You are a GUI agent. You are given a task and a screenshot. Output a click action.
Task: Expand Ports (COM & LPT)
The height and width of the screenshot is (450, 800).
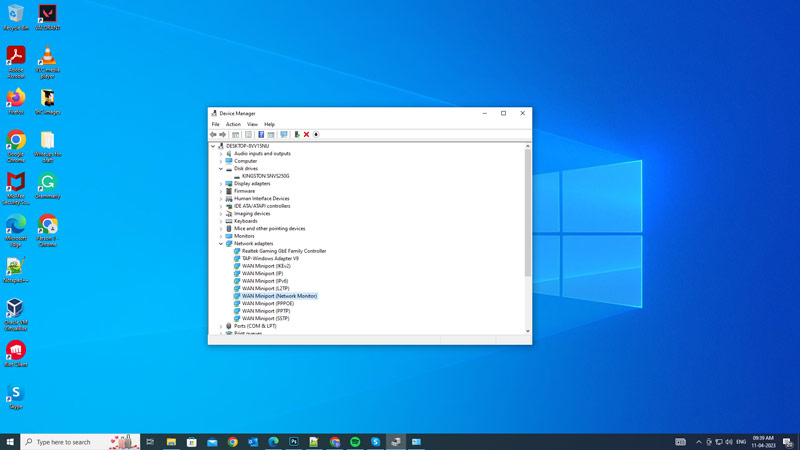click(221, 326)
